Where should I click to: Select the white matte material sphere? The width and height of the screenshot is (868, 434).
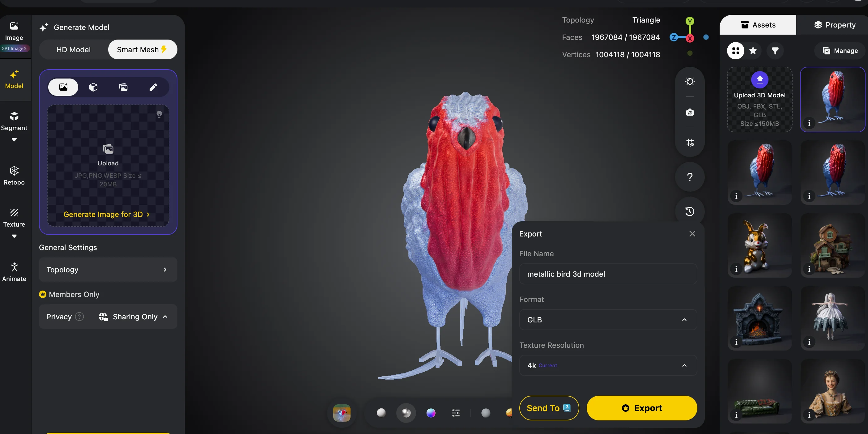(x=381, y=413)
